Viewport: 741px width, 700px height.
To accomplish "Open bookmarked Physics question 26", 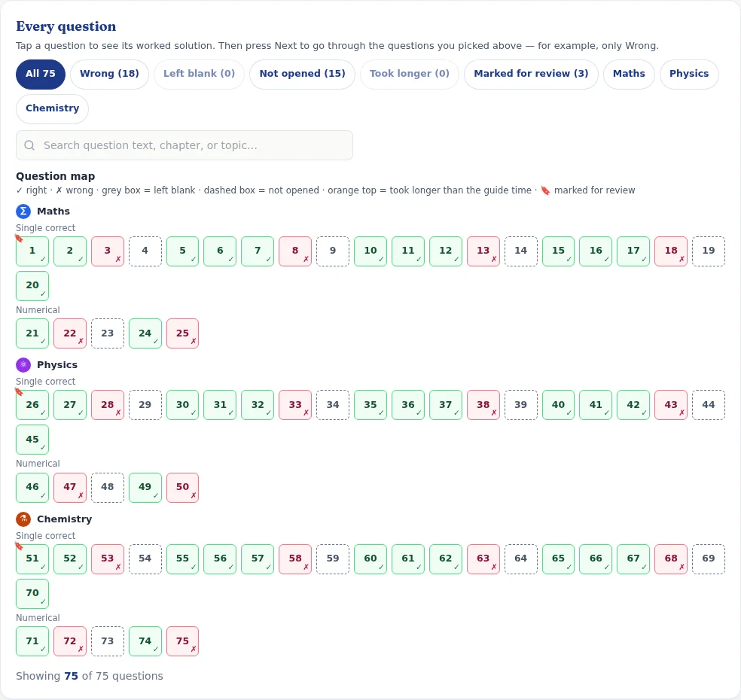I will 32,405.
